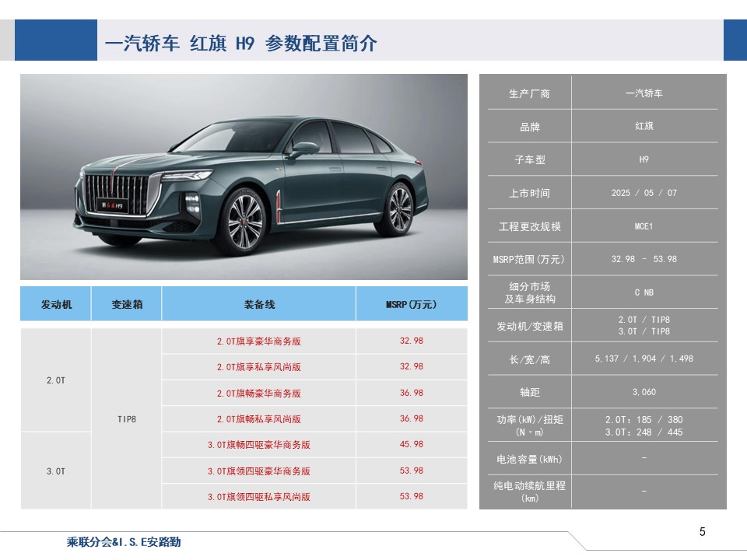Click the 53.98 price for 旗领四驱豪华商务版
The width and height of the screenshot is (747, 560).
pos(412,471)
